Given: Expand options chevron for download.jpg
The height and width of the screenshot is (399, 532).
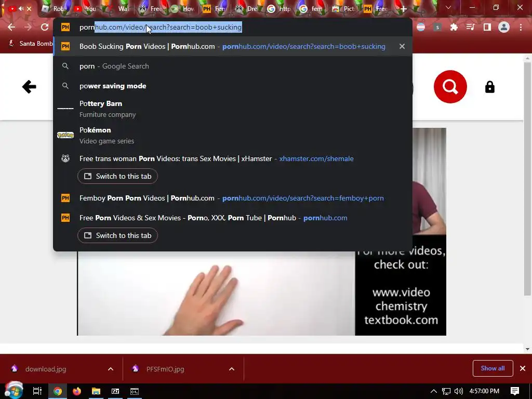Looking at the screenshot, I should pyautogui.click(x=111, y=369).
